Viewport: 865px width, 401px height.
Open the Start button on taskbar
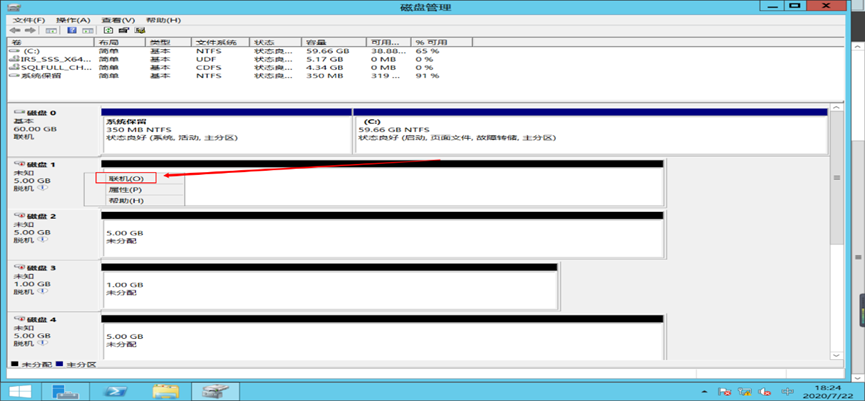pos(18,391)
